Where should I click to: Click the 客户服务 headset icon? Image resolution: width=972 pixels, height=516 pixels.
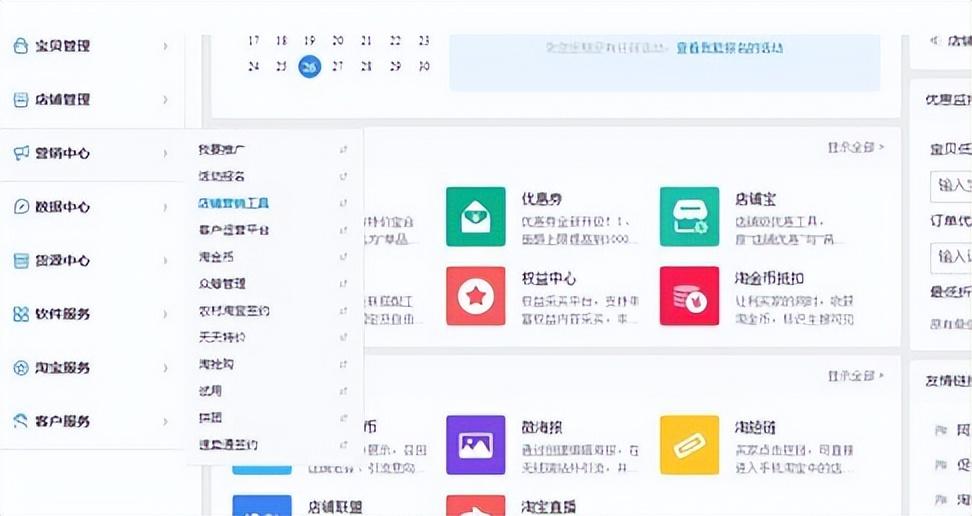coord(21,421)
